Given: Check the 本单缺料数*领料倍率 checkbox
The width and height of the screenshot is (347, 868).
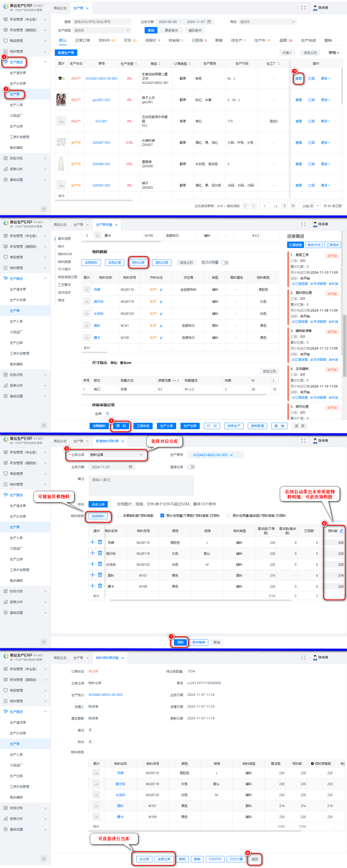Looking at the screenshot, I should 119,516.
